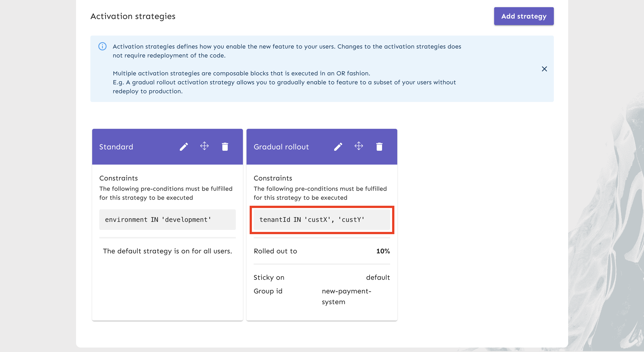Click Constraints heading in Gradual rollout card
The height and width of the screenshot is (352, 644).
coord(273,178)
